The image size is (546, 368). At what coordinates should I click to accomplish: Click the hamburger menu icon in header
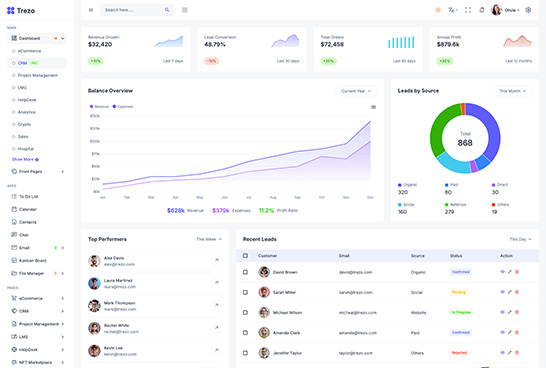point(91,10)
